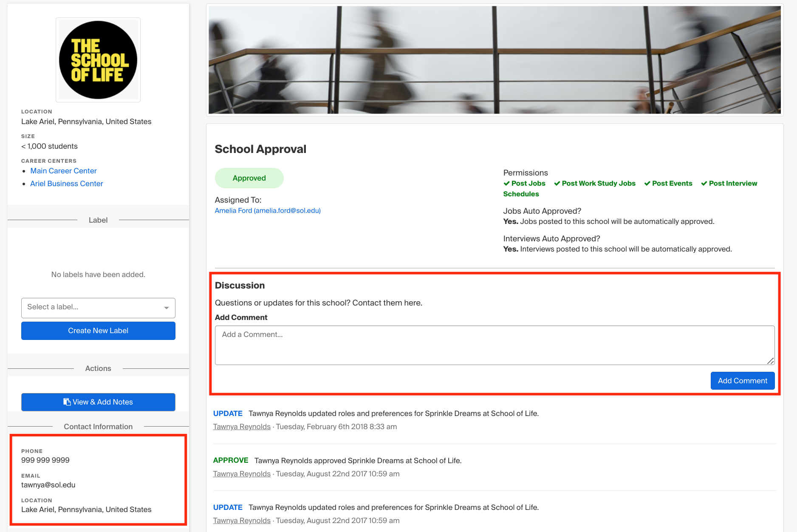Click the dropdown arrow in label selector
Image resolution: width=797 pixels, height=532 pixels.
point(167,308)
